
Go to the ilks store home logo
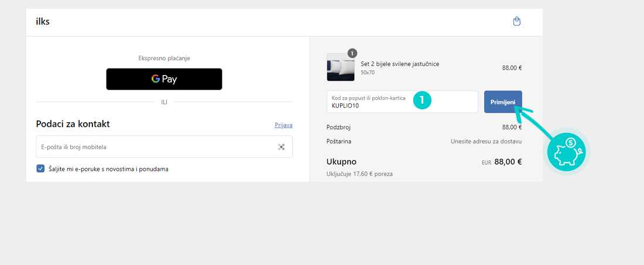[43, 22]
